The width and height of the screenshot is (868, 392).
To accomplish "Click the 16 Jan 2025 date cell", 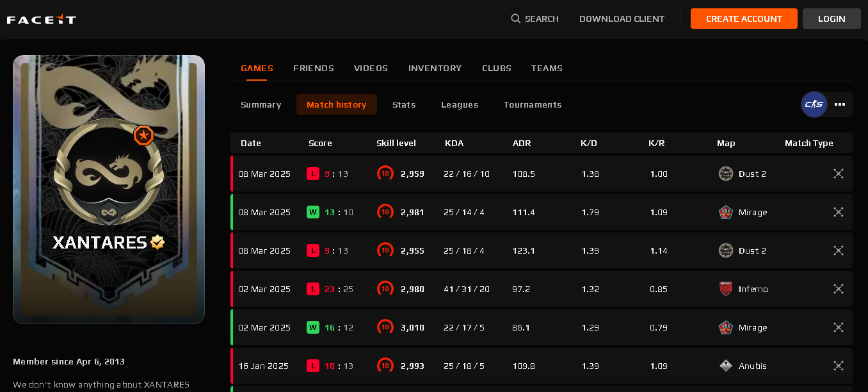I will [x=264, y=366].
